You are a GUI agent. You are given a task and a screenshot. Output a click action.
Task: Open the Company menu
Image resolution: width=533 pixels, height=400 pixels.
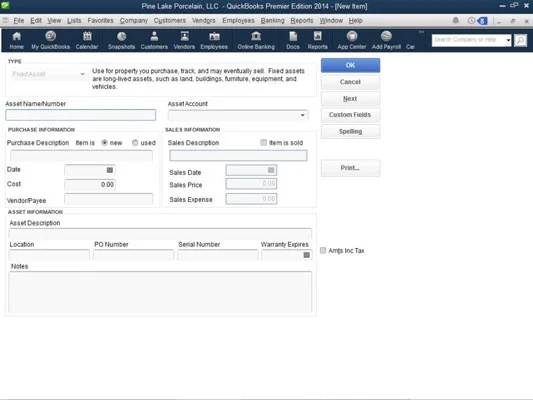tap(134, 21)
